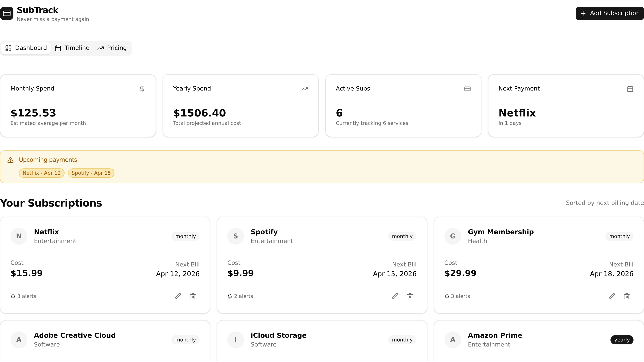Click the Netflix - Apr 12 payment badge
The image size is (644, 362).
(x=42, y=173)
